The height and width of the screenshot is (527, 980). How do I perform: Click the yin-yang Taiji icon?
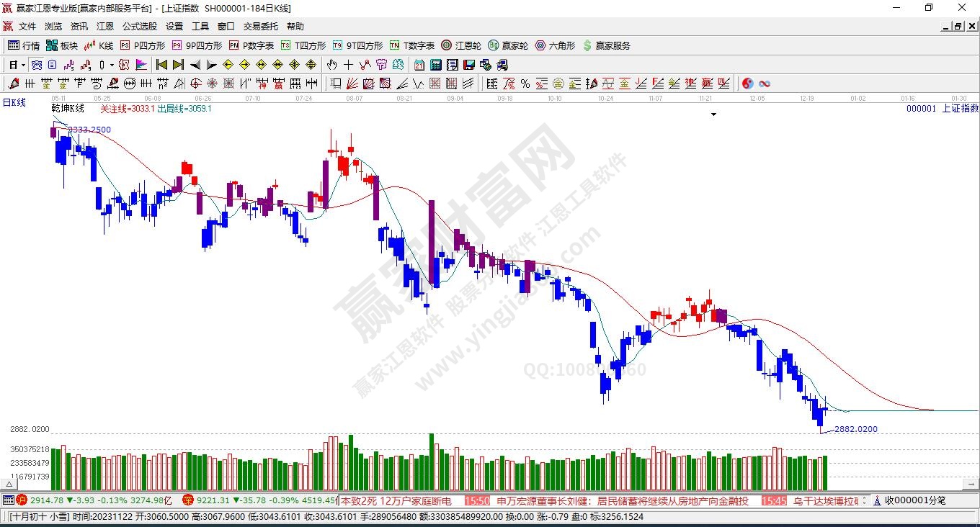point(748,84)
